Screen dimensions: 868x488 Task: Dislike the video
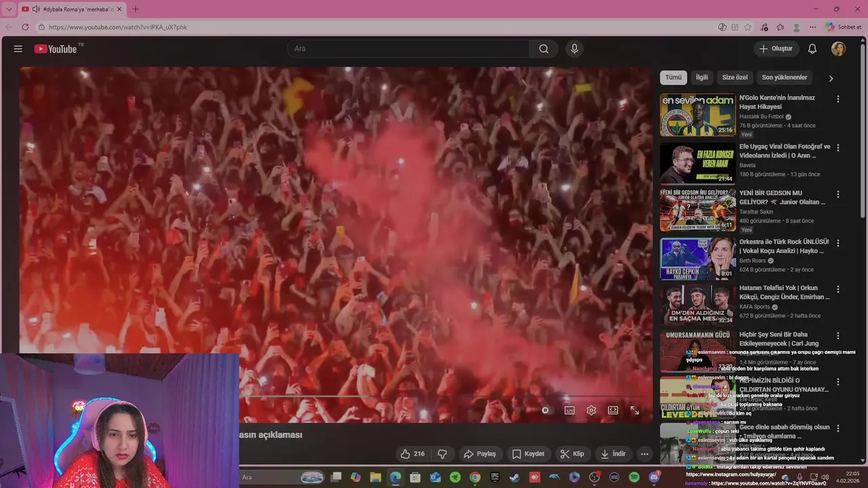(442, 454)
